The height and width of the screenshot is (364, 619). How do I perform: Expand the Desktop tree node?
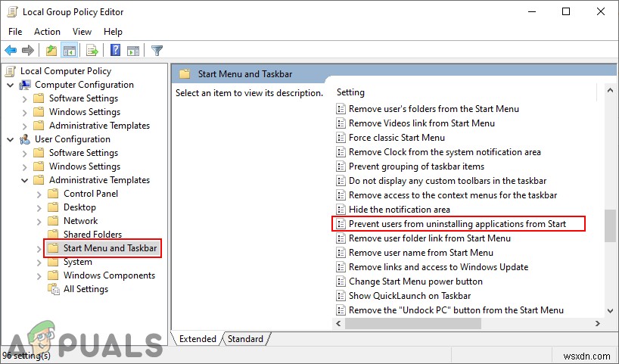[39, 207]
